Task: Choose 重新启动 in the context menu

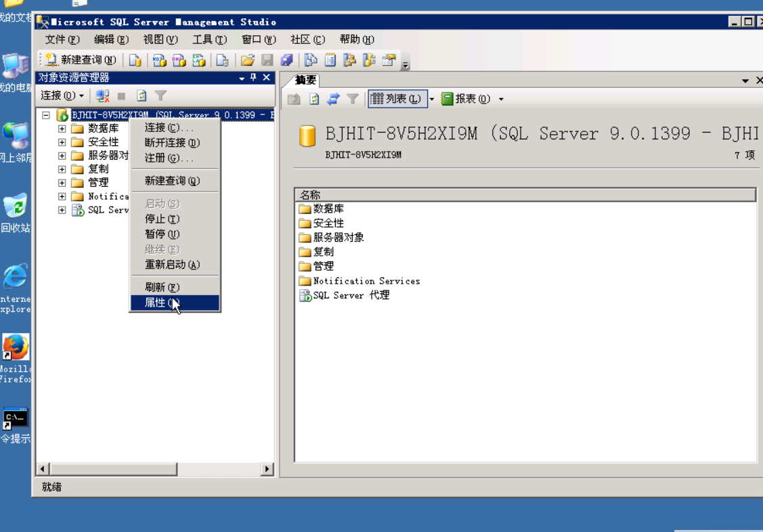Action: coord(175,265)
